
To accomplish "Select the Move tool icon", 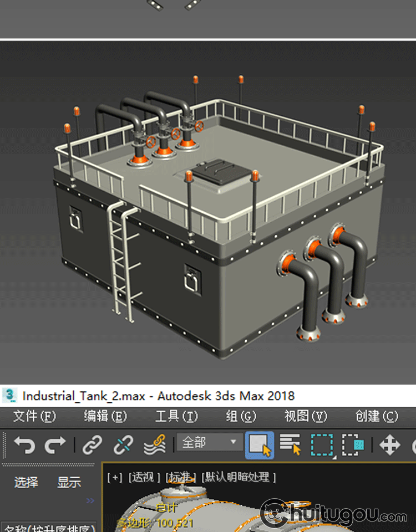I will click(389, 444).
